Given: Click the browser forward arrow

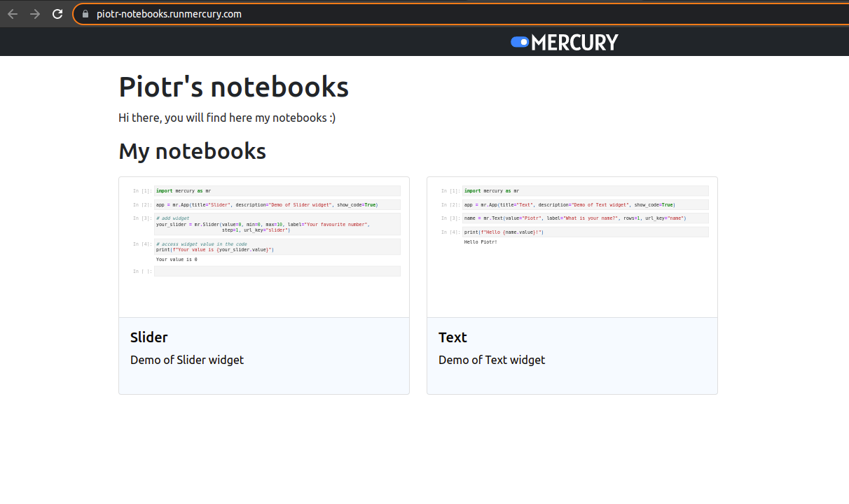Looking at the screenshot, I should 34,13.
